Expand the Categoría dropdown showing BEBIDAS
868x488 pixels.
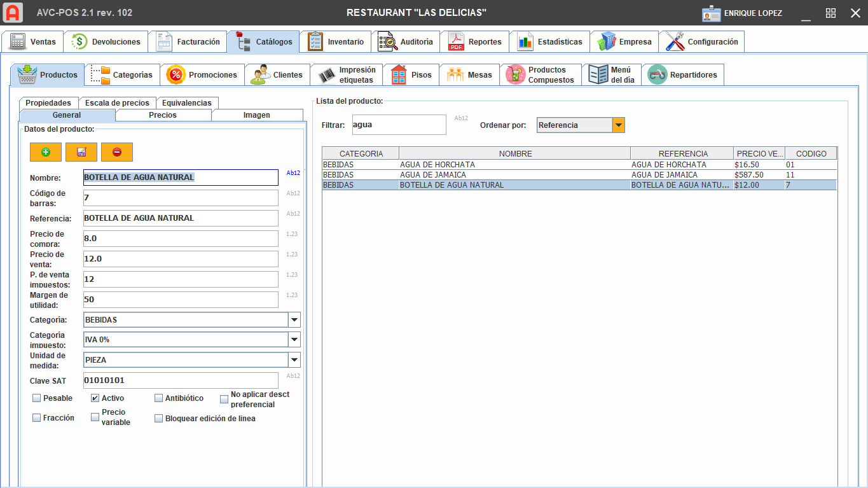[294, 319]
